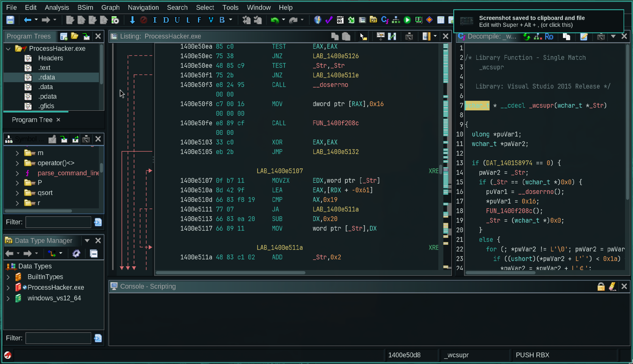Image resolution: width=633 pixels, height=364 pixels.
Task: Click the Navigate by Function 'F' icon
Action: coord(199,20)
